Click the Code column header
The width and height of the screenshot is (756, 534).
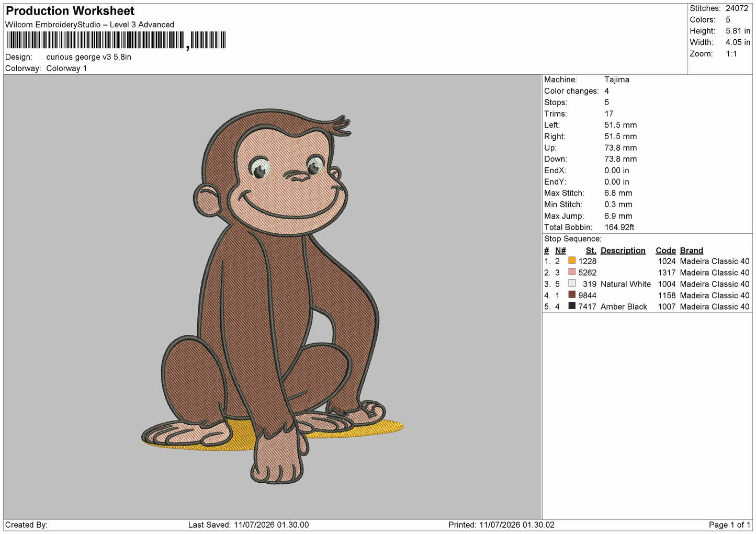[x=665, y=251]
